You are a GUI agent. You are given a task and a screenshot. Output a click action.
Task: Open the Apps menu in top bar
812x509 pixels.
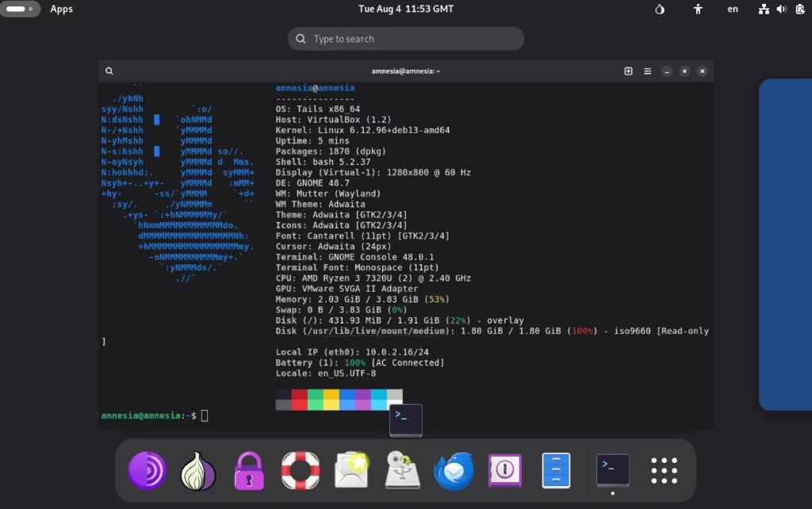coord(62,9)
